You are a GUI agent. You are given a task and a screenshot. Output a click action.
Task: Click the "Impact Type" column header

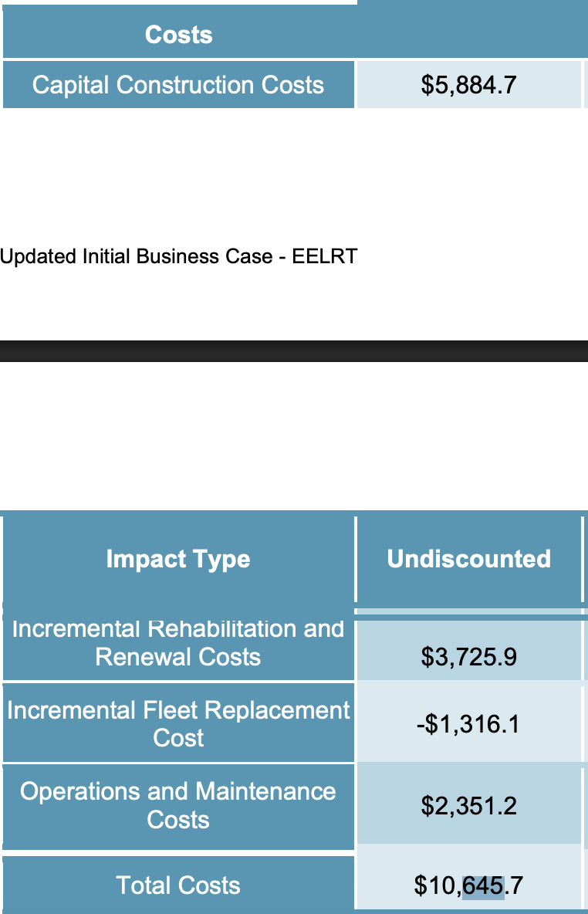click(x=178, y=559)
